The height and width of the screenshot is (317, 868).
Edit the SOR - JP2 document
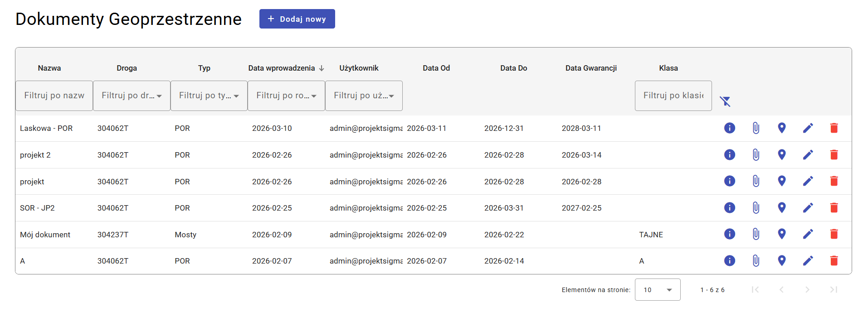click(x=808, y=208)
